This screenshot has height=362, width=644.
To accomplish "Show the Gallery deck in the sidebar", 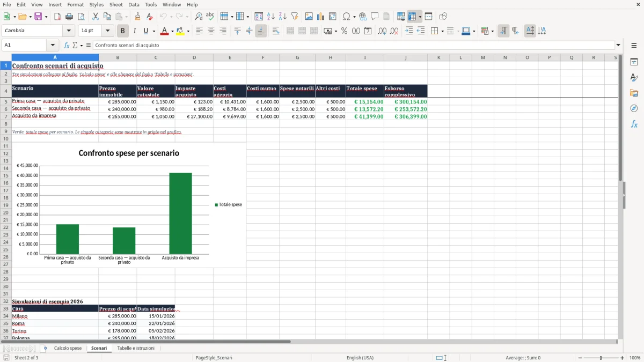I will point(634,93).
